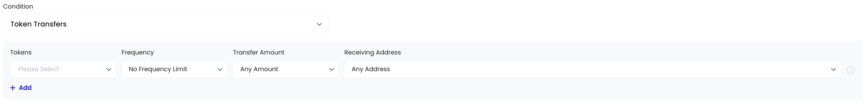Image resolution: width=868 pixels, height=107 pixels.
Task: Click the chevron arrow in Frequency dropdown
Action: 220,69
